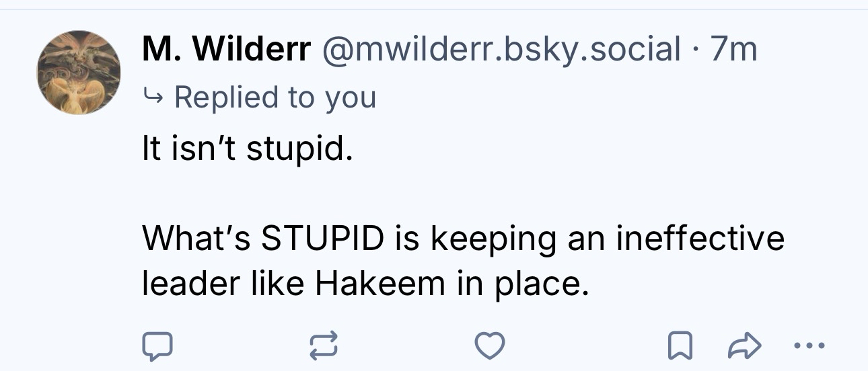Click the word "leader" in the post
The image size is (868, 371).
(179, 284)
